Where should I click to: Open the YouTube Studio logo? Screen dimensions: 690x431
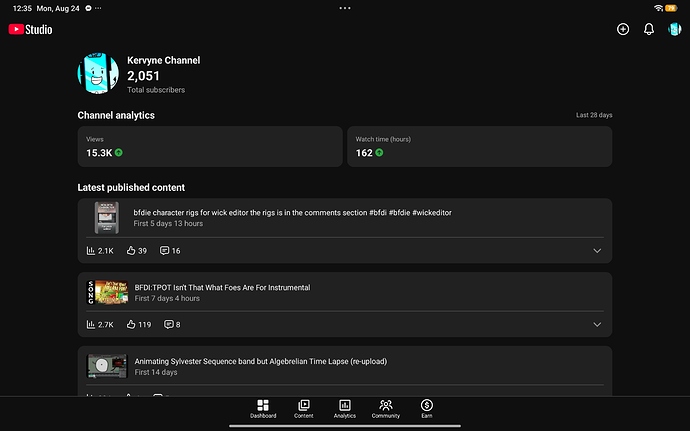tap(30, 29)
